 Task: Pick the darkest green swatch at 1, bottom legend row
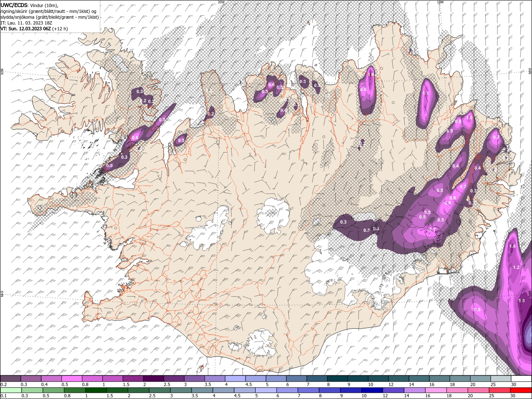click(x=96, y=390)
